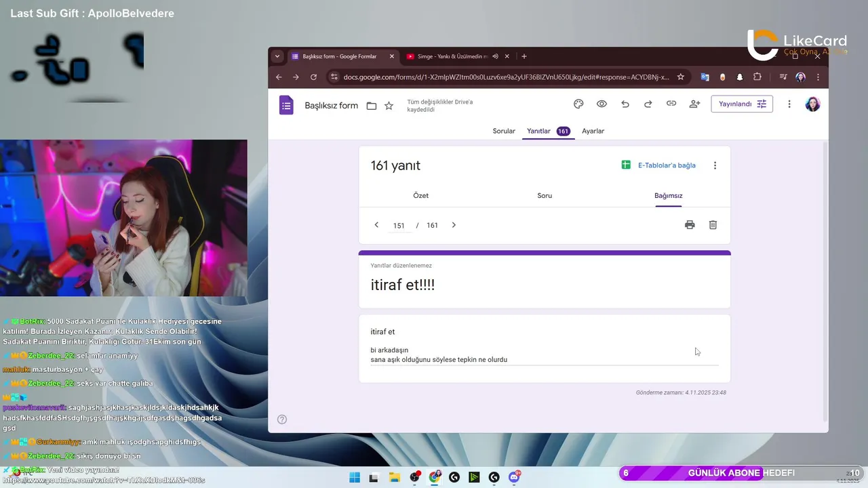Open OBS Studio from the taskbar
Screen dimensions: 868x488
(414, 477)
